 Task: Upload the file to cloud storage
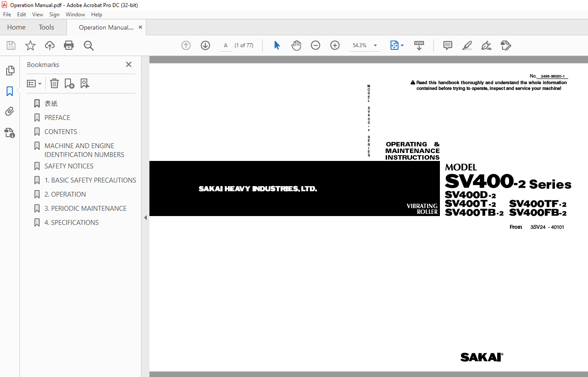pyautogui.click(x=50, y=45)
